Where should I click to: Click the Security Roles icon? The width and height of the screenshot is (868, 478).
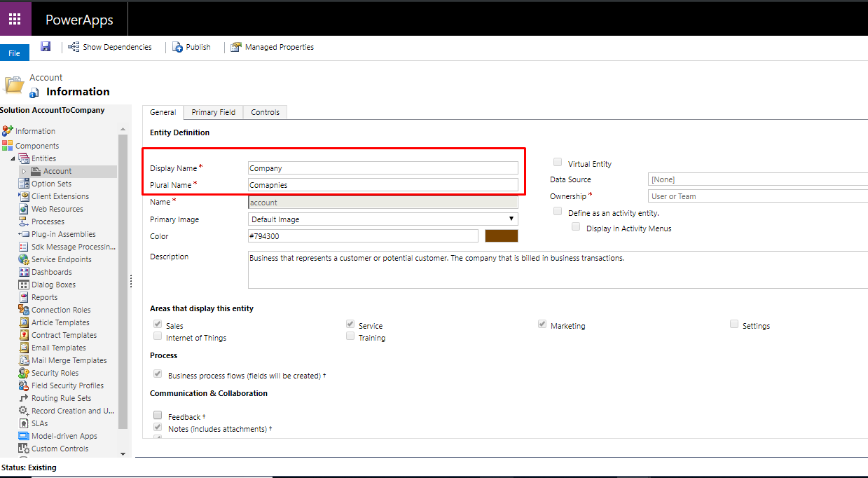point(24,373)
